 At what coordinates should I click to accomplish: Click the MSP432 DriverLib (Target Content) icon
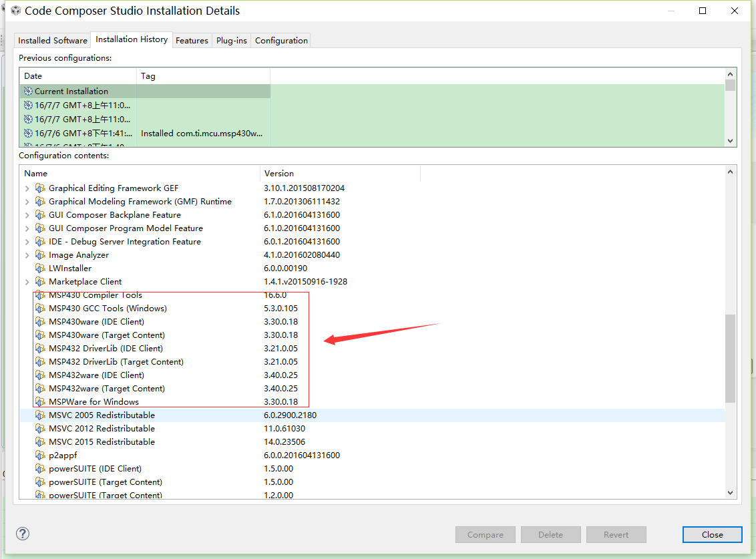40,362
